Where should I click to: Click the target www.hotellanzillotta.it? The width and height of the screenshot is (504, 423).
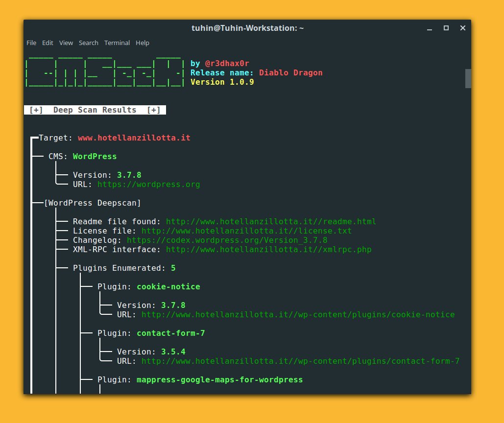134,138
